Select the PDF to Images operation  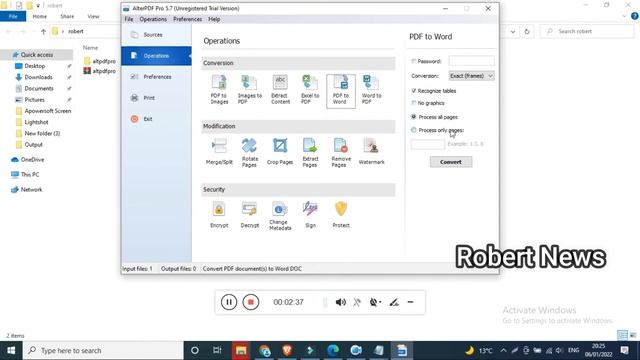219,90
